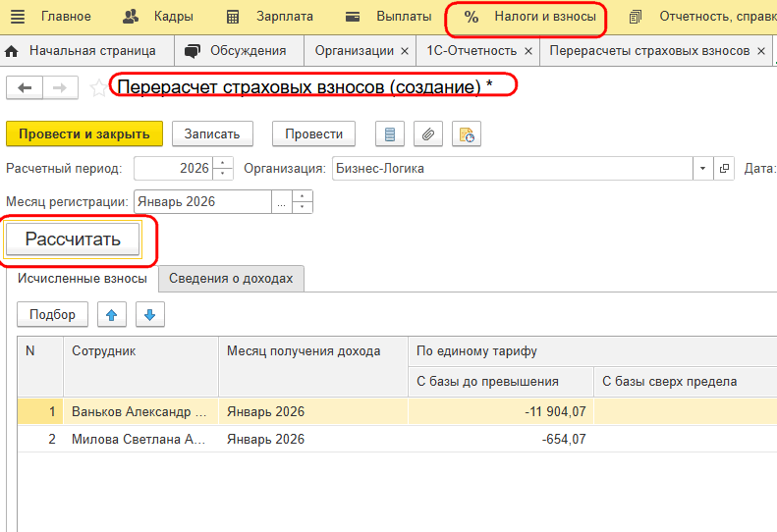Open the Налоги и взносы section
Screen dimensions: 777x532
click(x=529, y=17)
